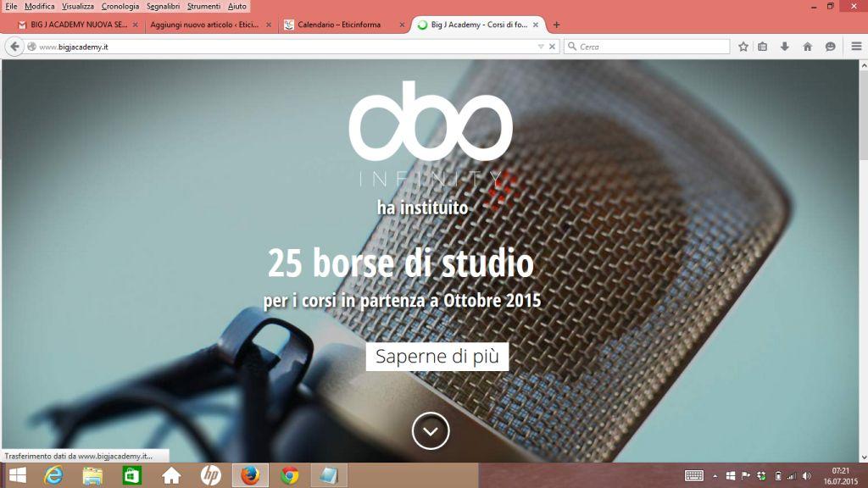Click the Infinity logo on the page
This screenshot has width=868, height=488.
click(431, 133)
